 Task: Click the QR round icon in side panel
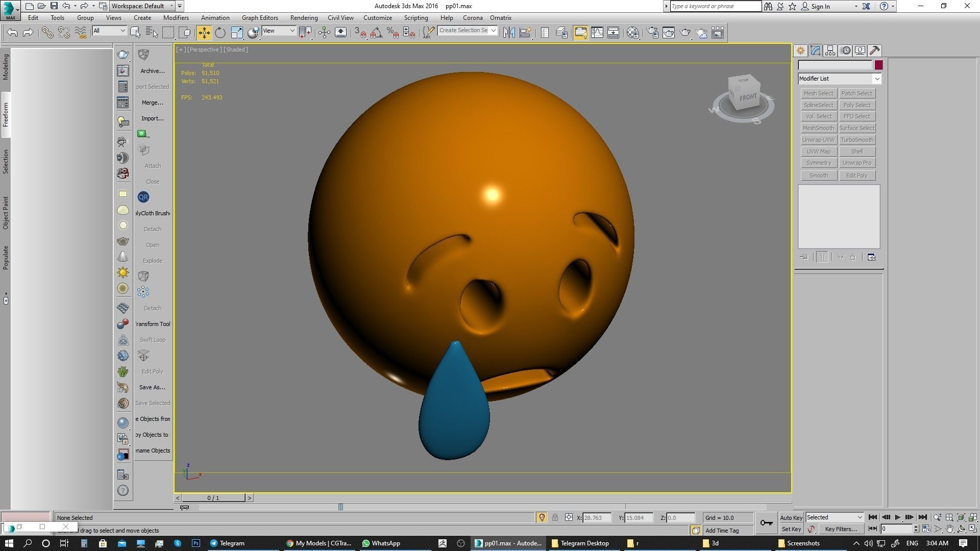tap(143, 197)
